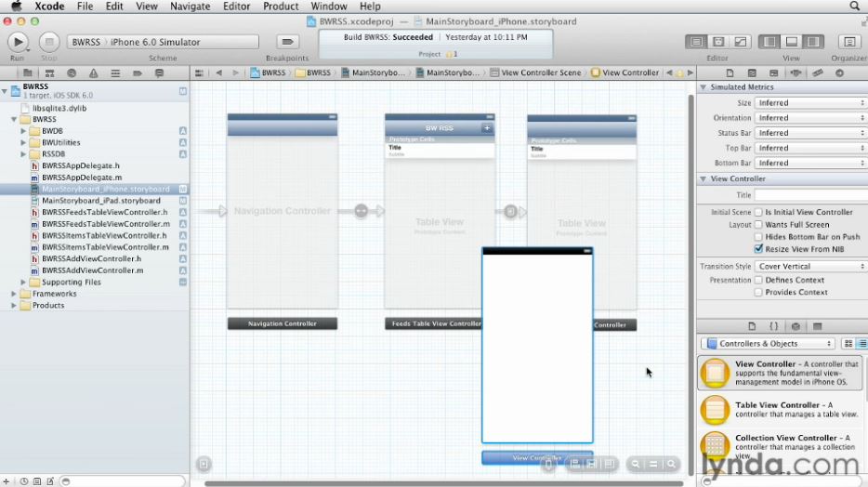Open the Apple menu
The image size is (868, 487).
pyautogui.click(x=17, y=7)
